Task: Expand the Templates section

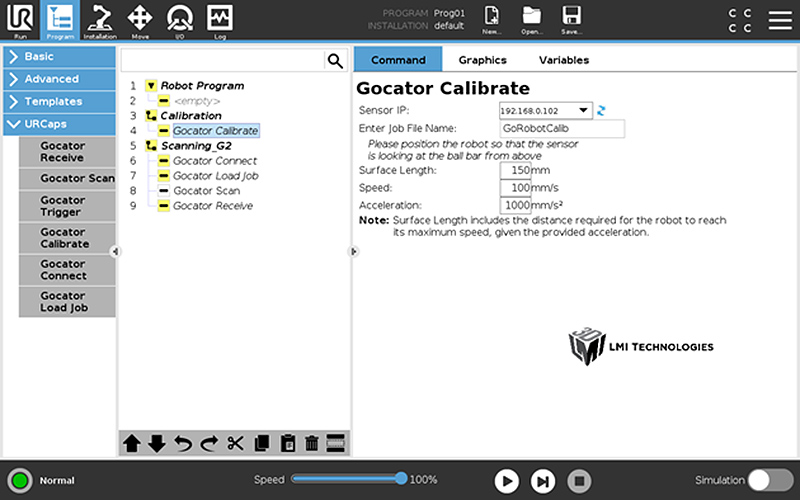Action: coord(59,102)
